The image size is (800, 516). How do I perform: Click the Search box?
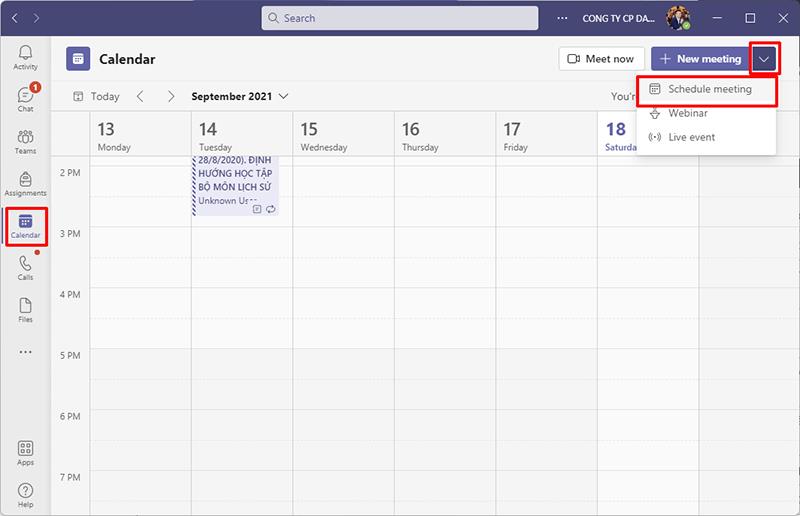(400, 18)
